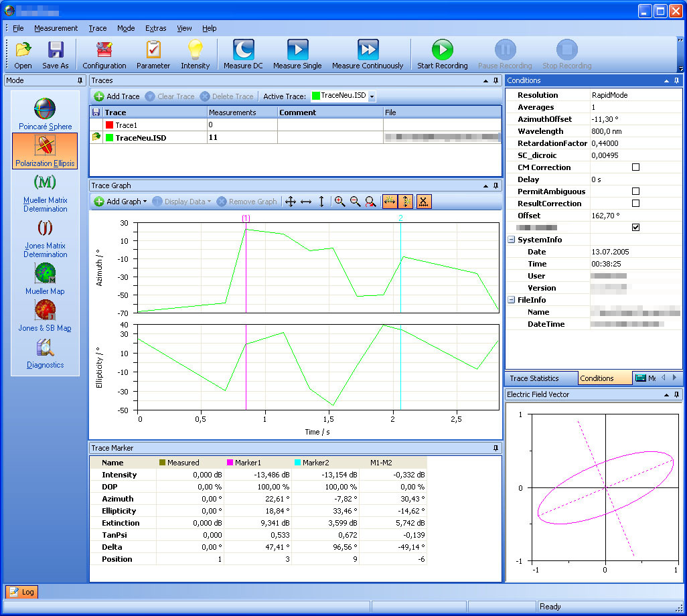Image resolution: width=687 pixels, height=616 pixels.
Task: Open a file with the Open icon
Action: tap(23, 55)
